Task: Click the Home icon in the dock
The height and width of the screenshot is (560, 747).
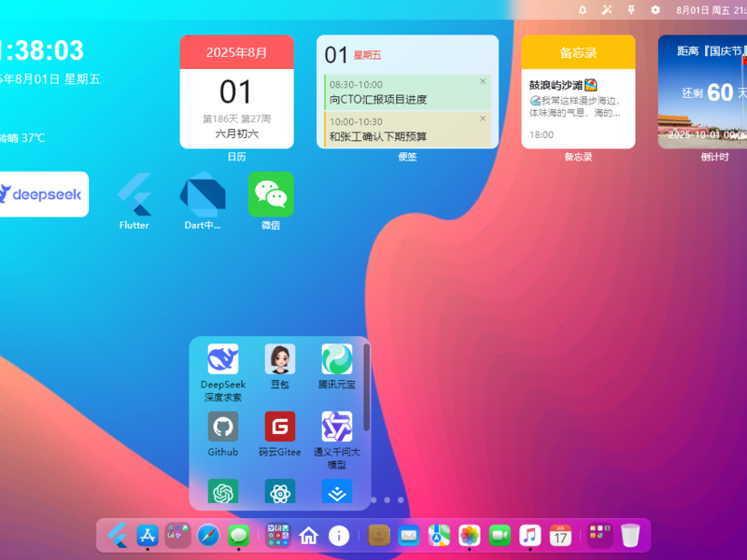Action: point(309,536)
